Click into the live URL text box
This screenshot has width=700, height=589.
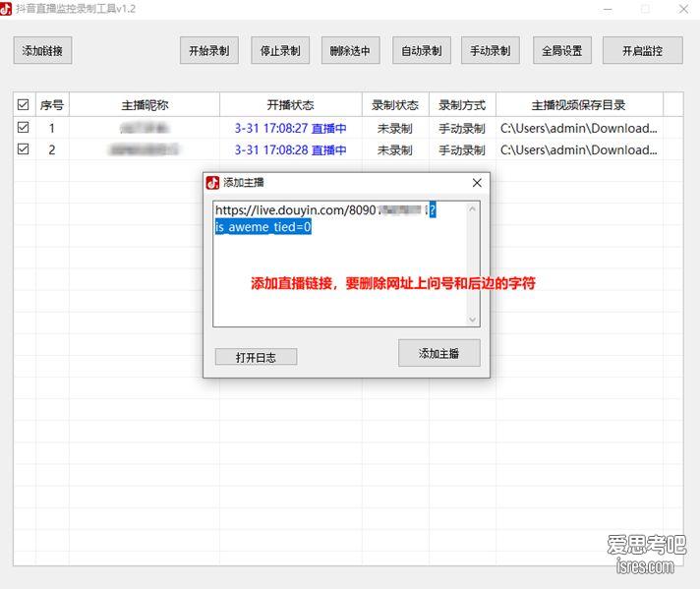click(x=346, y=264)
